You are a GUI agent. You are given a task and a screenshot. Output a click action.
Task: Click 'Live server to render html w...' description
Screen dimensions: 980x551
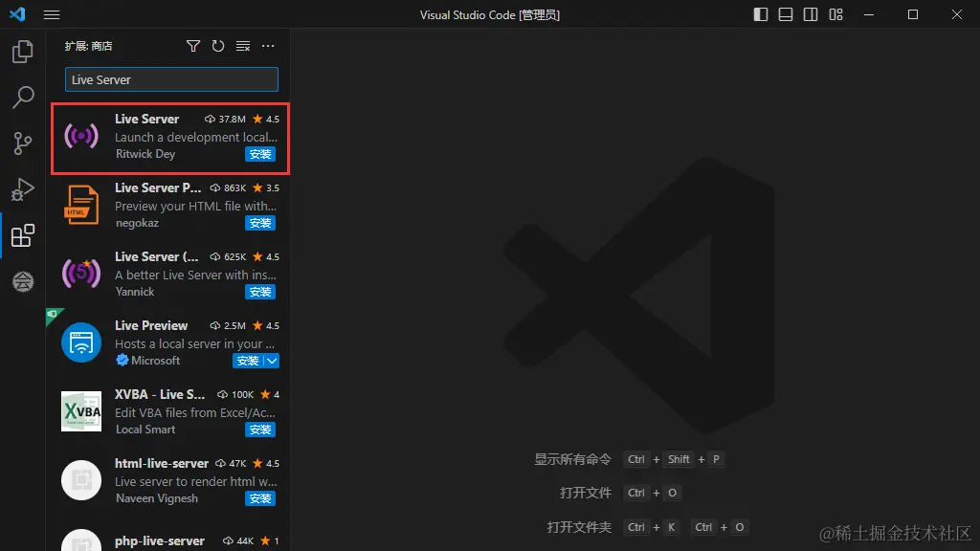[195, 482]
